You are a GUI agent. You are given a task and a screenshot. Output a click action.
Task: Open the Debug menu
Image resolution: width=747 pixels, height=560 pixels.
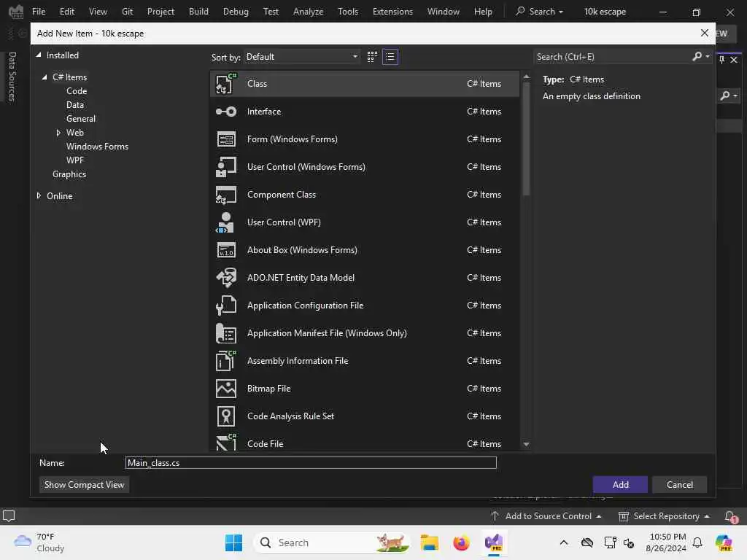click(x=236, y=12)
